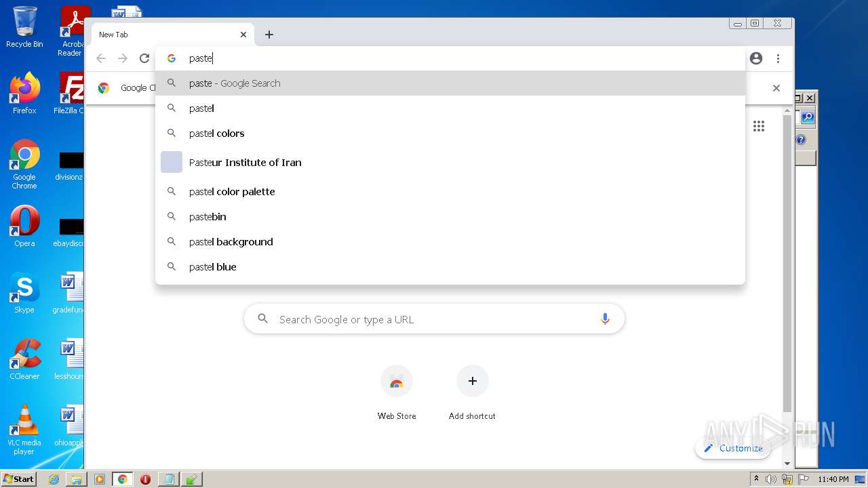Open the Windows Start button
This screenshot has width=868, height=488.
coord(19,479)
